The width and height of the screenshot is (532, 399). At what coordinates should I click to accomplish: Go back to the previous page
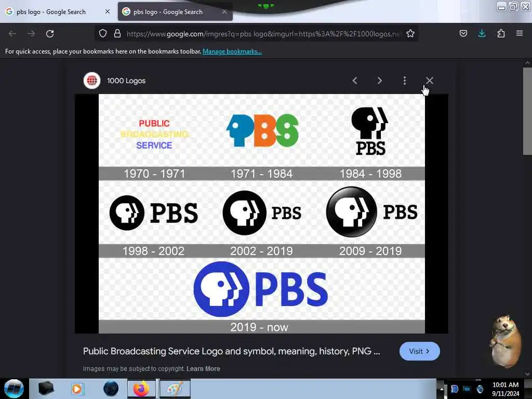point(12,34)
